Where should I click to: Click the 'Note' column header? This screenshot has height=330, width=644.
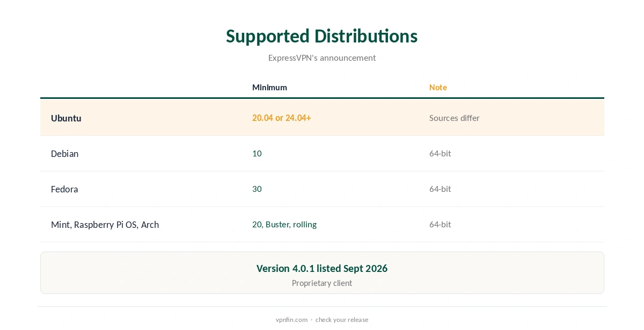point(438,87)
